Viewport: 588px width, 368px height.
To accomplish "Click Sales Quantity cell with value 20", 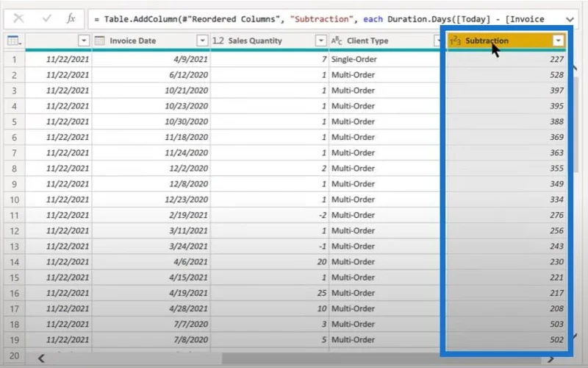I will [x=270, y=262].
